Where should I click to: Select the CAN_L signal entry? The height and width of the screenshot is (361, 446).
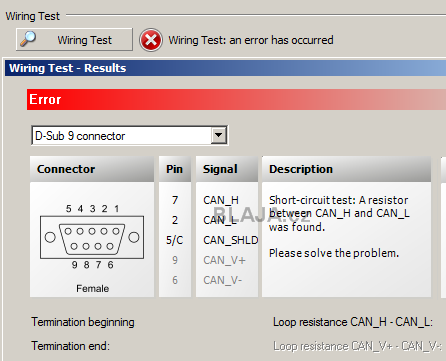[220, 220]
